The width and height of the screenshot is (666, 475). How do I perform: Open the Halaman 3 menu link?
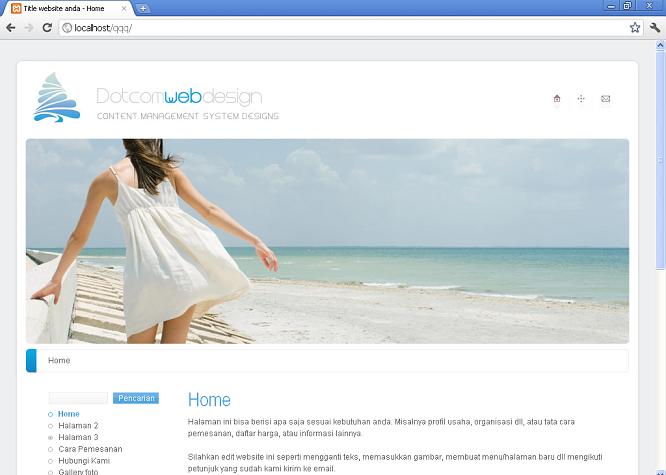coord(78,437)
